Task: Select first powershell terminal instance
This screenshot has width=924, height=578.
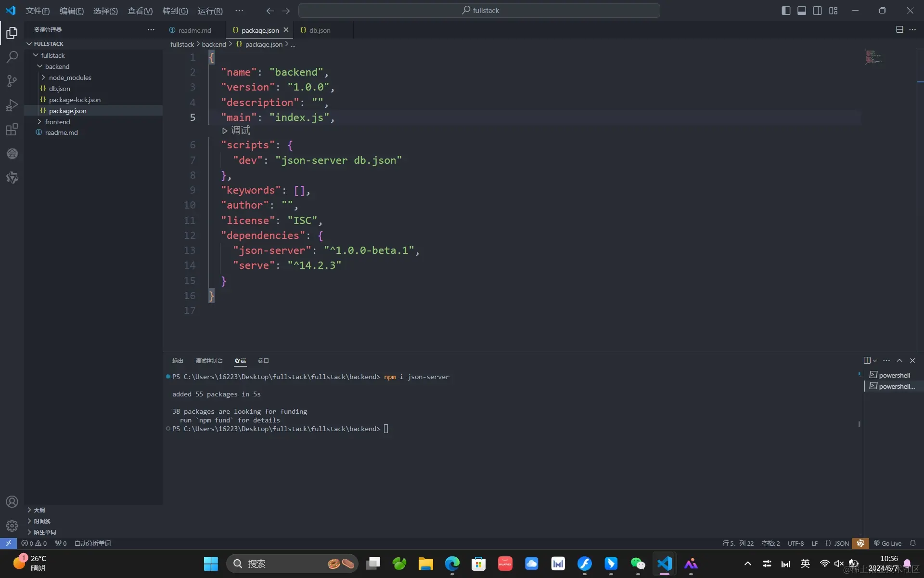Action: coord(894,375)
